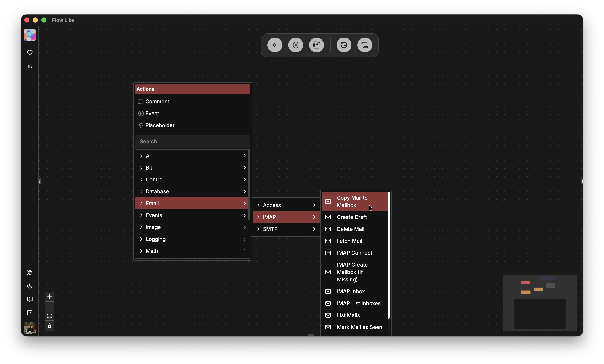The width and height of the screenshot is (604, 364).
Task: Click the script icon in the top toolbar
Action: (x=364, y=45)
